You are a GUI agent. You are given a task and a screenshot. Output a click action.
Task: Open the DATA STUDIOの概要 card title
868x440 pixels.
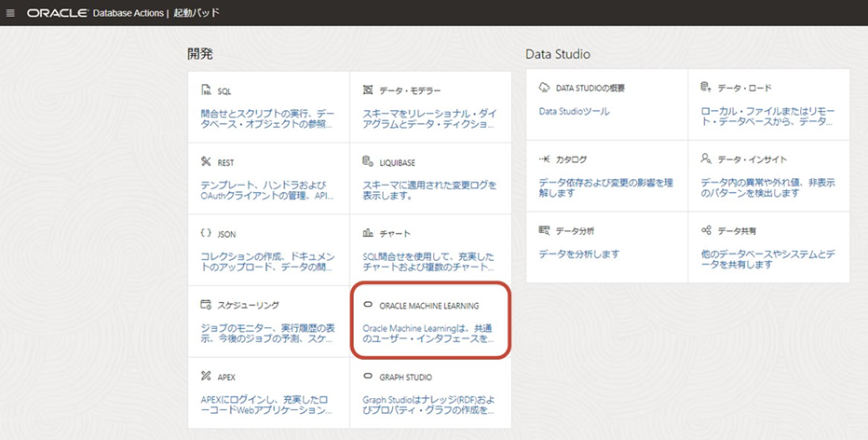click(590, 89)
